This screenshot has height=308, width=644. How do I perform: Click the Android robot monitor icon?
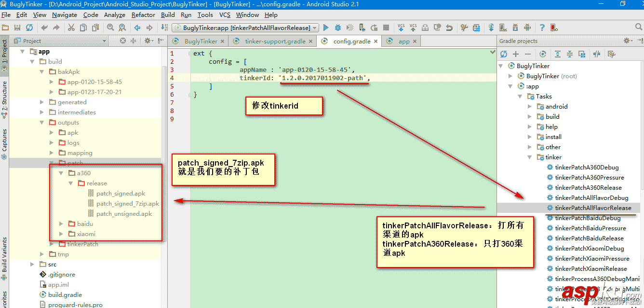pyautogui.click(x=527, y=28)
